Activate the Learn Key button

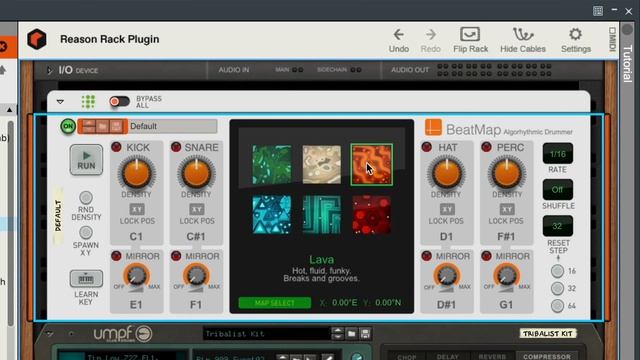86,279
